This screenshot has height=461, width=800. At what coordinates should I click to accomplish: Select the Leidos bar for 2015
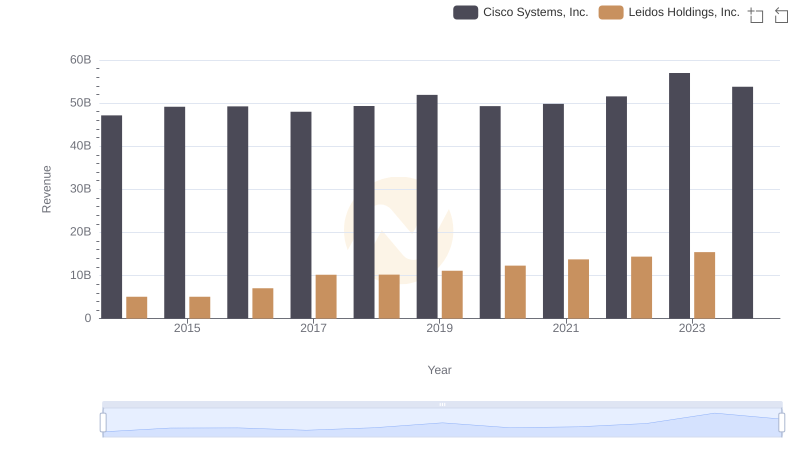click(199, 308)
